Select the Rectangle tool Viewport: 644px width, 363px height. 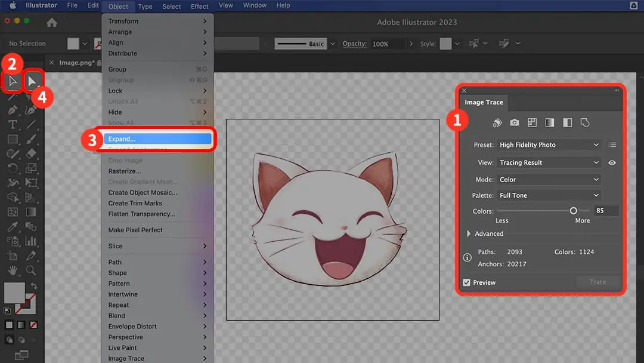pyautogui.click(x=13, y=139)
